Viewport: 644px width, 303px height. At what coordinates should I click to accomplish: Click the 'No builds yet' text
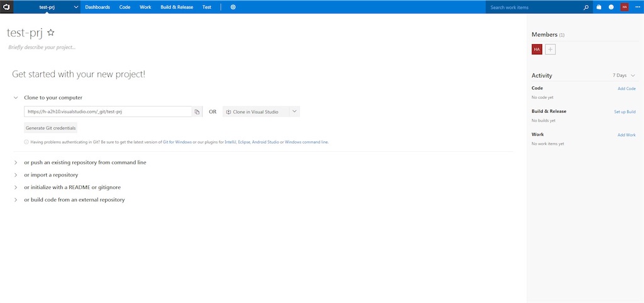point(543,121)
